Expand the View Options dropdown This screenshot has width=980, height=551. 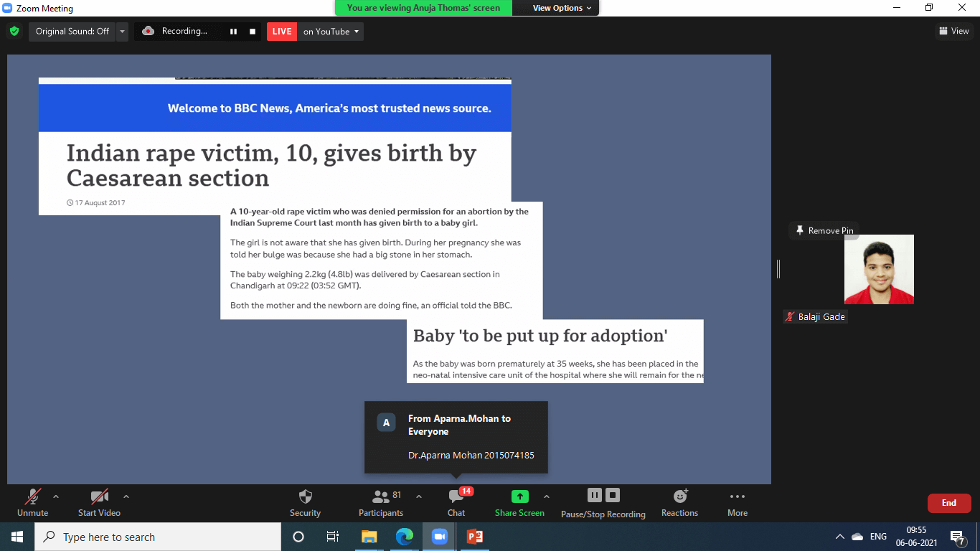562,8
